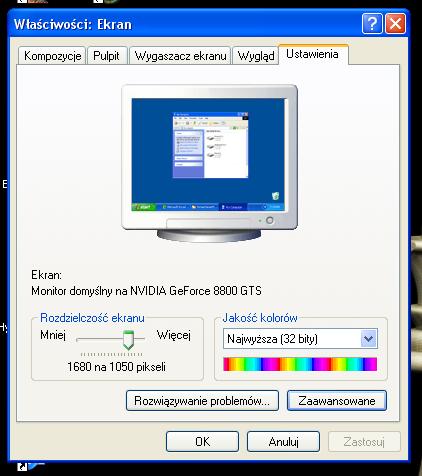Click the screen resolution slider thumb

(128, 340)
